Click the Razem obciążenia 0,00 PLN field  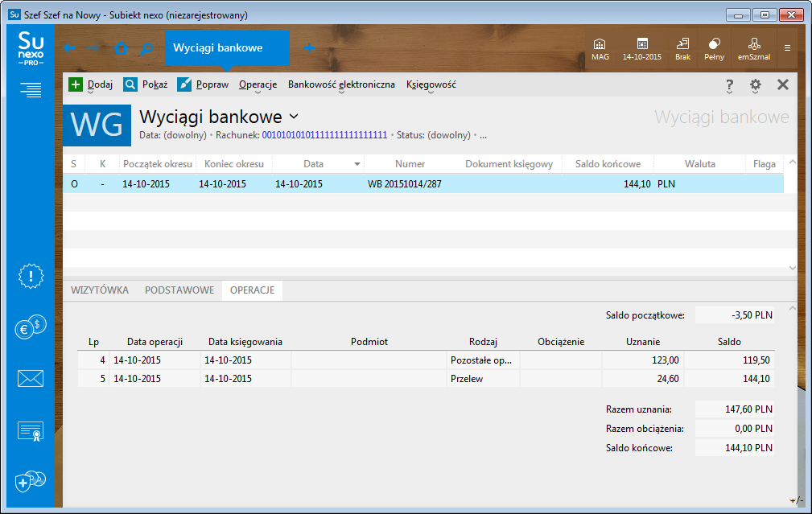734,429
